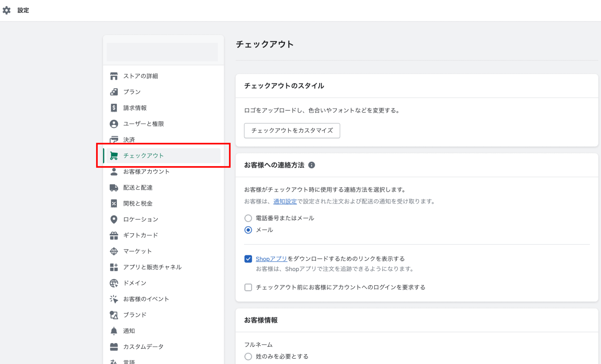Open ユーザーと権限 settings page
Viewport: 601px width, 364px height.
[163, 124]
